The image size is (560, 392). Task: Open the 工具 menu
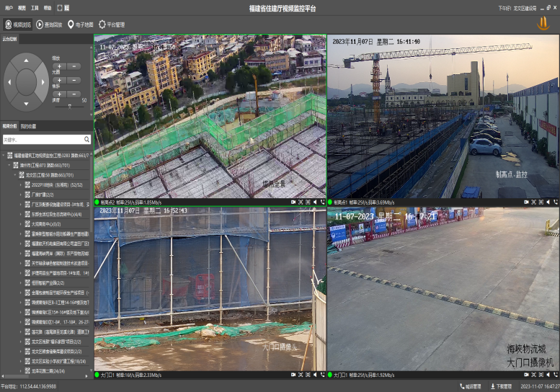coord(35,8)
